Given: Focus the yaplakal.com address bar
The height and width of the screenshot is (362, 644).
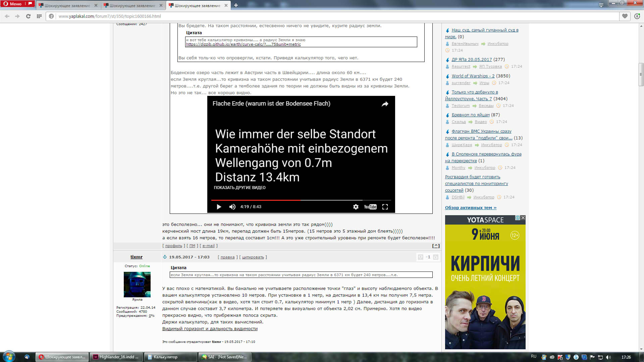Looking at the screenshot, I should pos(335,16).
